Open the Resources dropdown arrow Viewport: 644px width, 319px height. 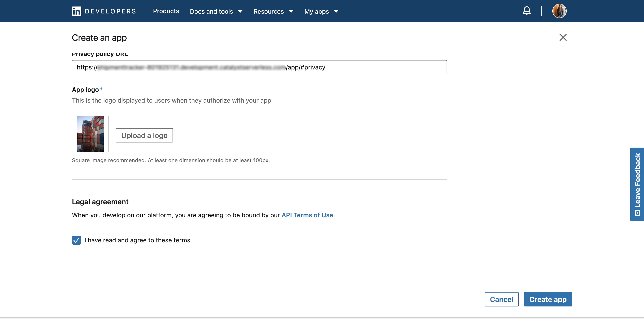click(x=291, y=11)
